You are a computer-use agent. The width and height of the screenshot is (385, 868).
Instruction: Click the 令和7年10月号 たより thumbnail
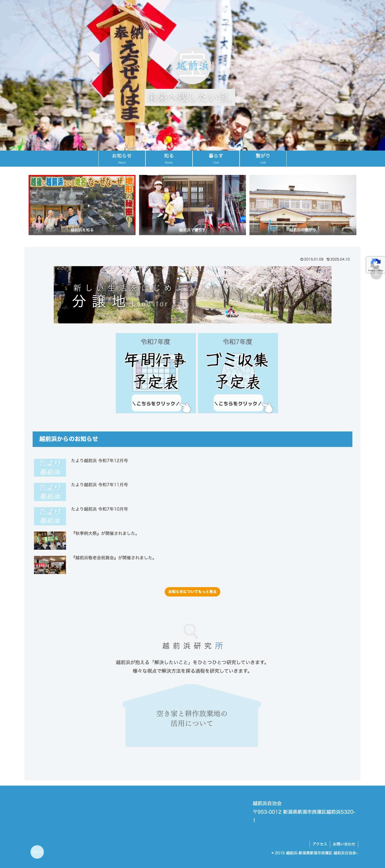click(50, 516)
